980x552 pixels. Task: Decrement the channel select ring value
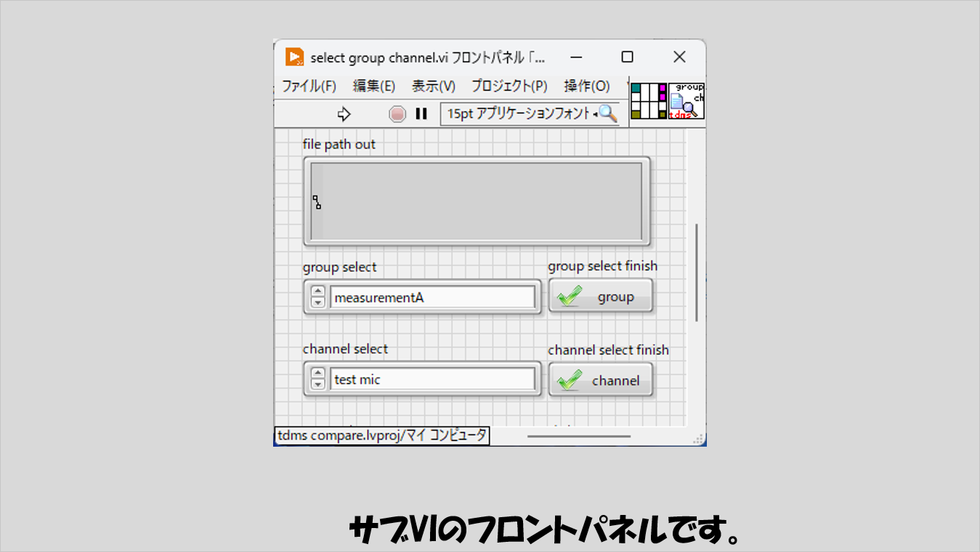tap(317, 384)
